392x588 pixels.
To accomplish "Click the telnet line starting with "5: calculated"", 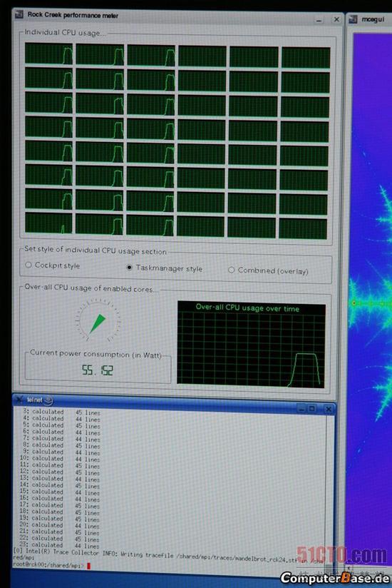I will [61, 425].
